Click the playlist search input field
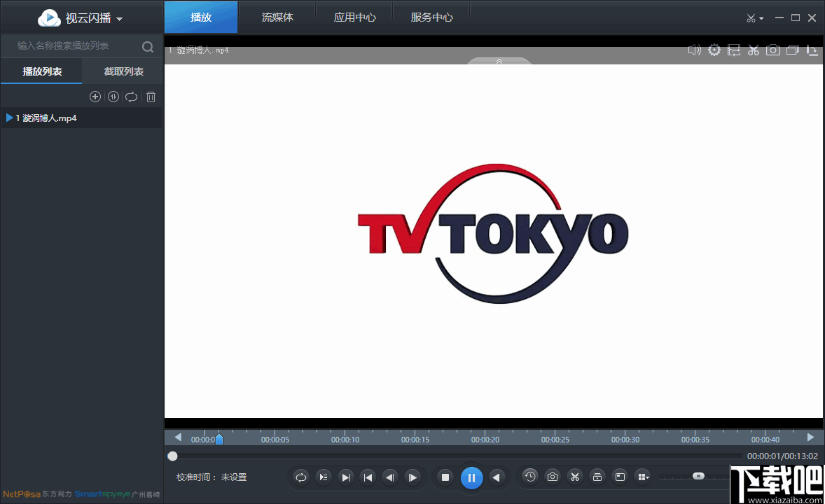Image resolution: width=825 pixels, height=504 pixels. tap(71, 45)
